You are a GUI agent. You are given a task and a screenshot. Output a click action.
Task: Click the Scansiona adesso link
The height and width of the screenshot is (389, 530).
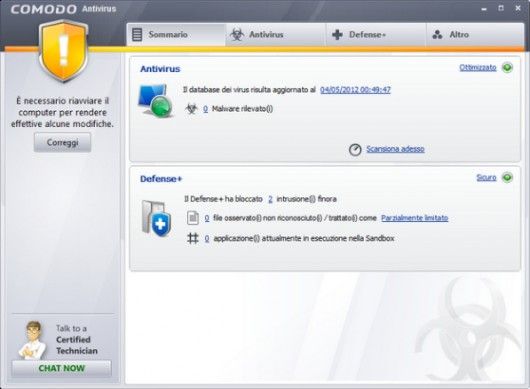[395, 149]
